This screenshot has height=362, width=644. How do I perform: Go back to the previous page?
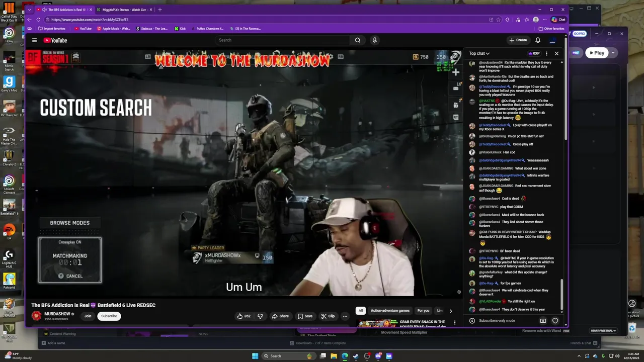pos(29,20)
